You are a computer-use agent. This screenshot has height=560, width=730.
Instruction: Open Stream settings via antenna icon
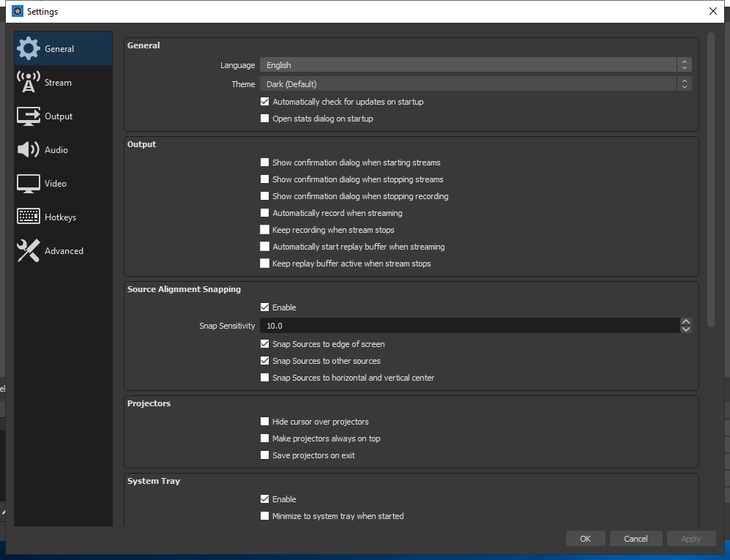click(x=29, y=83)
